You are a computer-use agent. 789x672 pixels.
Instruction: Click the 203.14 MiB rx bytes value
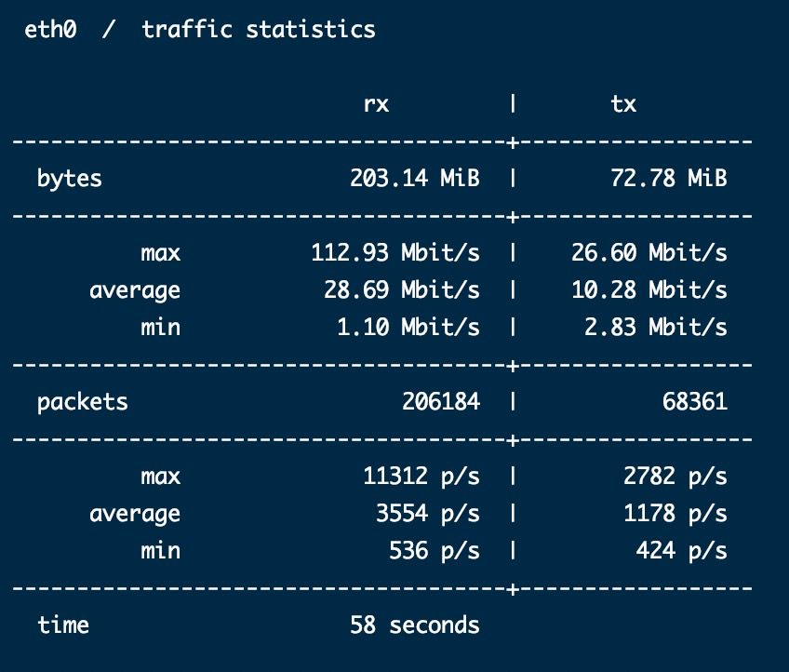click(x=415, y=178)
